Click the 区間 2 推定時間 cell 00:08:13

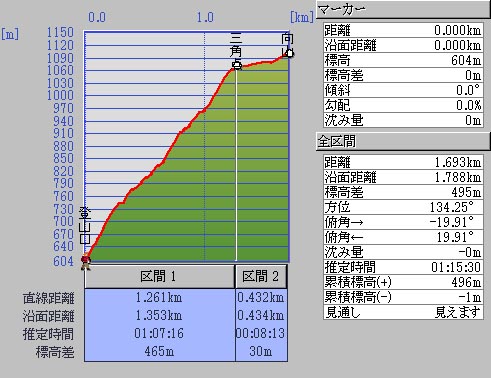point(261,333)
